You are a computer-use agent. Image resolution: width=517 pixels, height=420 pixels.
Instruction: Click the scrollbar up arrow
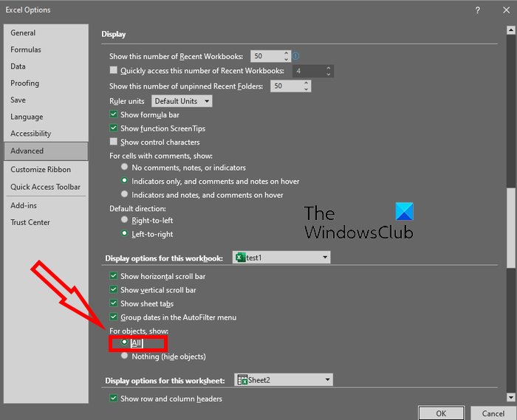point(511,30)
